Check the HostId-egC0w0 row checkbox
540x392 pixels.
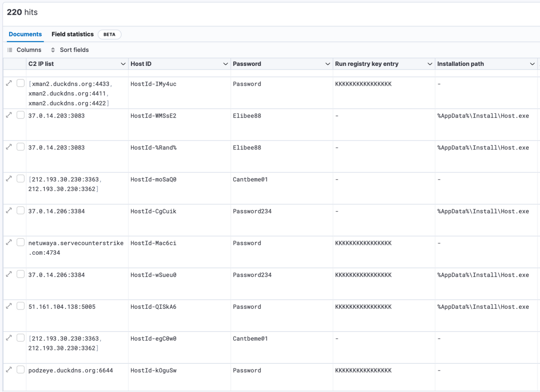(x=21, y=338)
